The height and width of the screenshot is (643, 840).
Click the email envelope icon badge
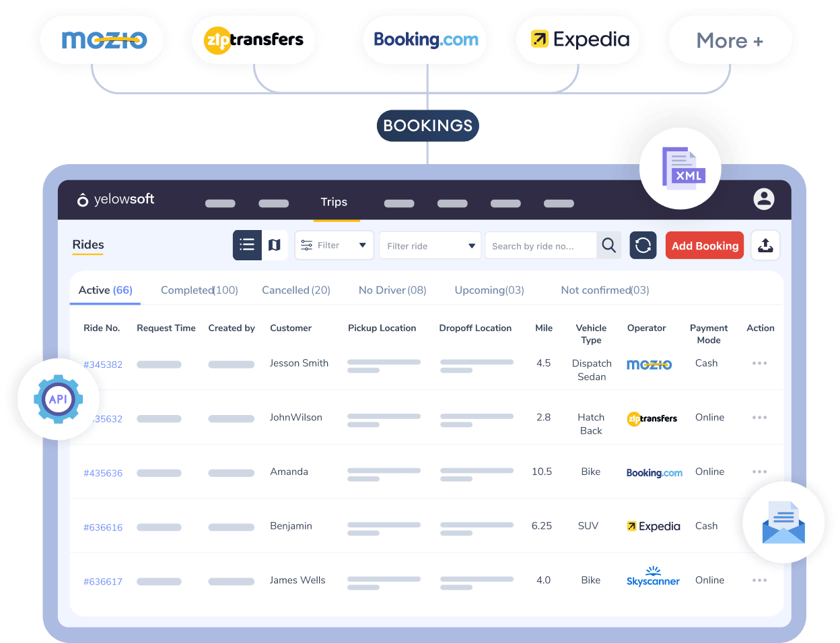pos(783,523)
